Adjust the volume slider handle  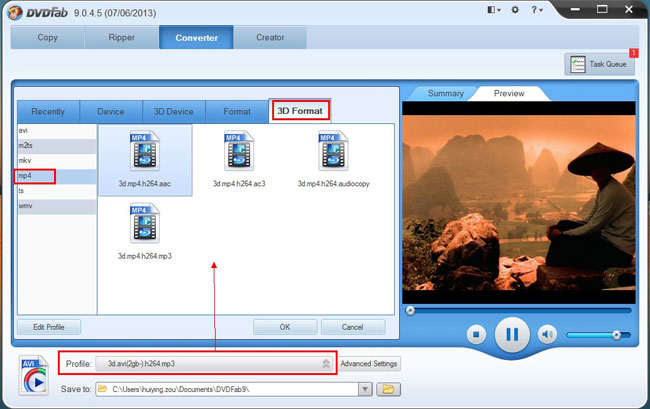(x=616, y=335)
